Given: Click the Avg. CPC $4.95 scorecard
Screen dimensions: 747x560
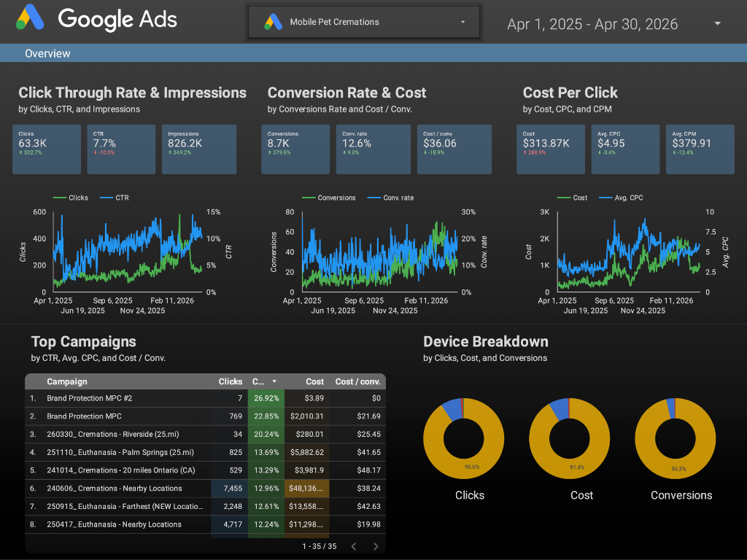Looking at the screenshot, I should pos(625,149).
